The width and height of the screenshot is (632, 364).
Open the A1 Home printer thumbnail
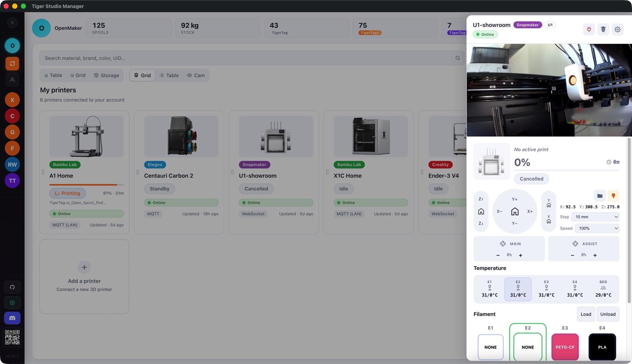tap(87, 136)
